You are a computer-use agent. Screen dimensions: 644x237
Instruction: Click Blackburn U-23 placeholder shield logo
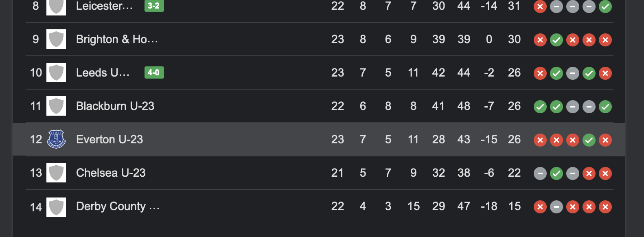click(x=56, y=106)
